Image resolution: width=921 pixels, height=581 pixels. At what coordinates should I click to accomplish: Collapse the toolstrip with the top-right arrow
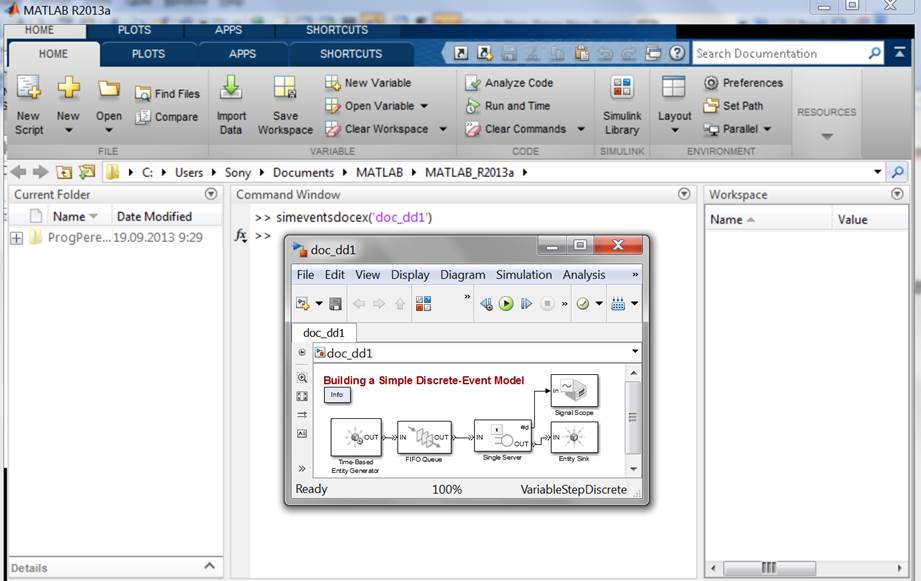(899, 53)
